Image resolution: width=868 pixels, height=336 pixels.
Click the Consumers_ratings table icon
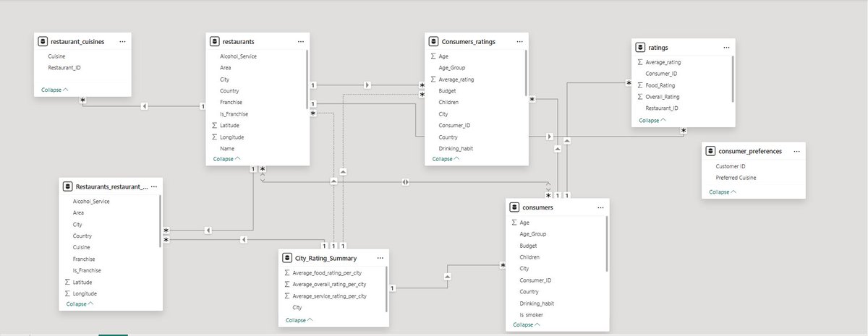(x=434, y=42)
